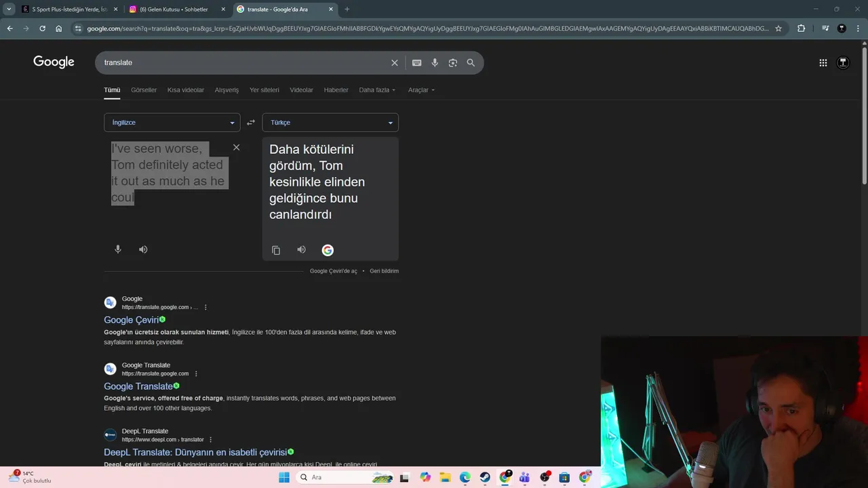Open the Chrome three-dot menu
The width and height of the screenshot is (868, 488).
[x=857, y=28]
